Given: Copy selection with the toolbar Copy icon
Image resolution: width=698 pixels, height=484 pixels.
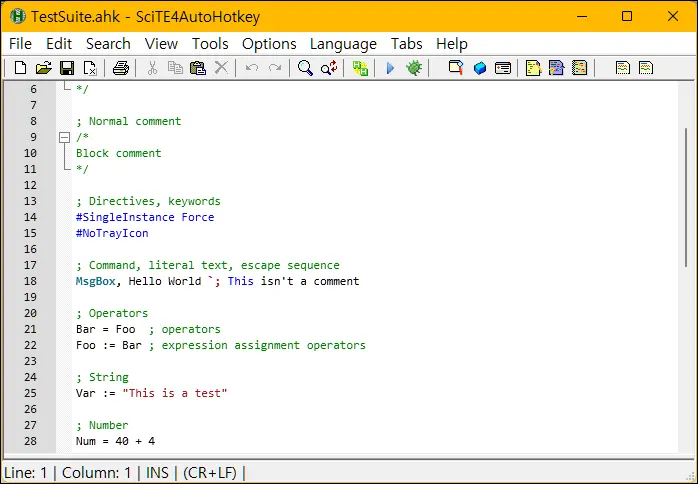Looking at the screenshot, I should [x=175, y=68].
